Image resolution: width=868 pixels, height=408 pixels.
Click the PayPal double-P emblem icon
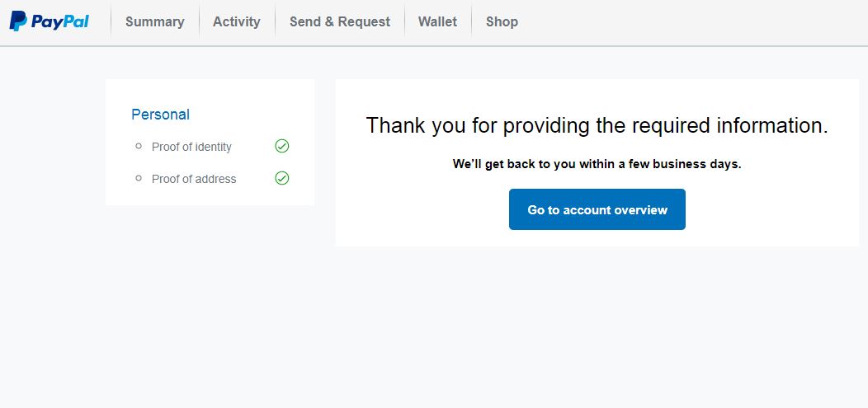(18, 21)
